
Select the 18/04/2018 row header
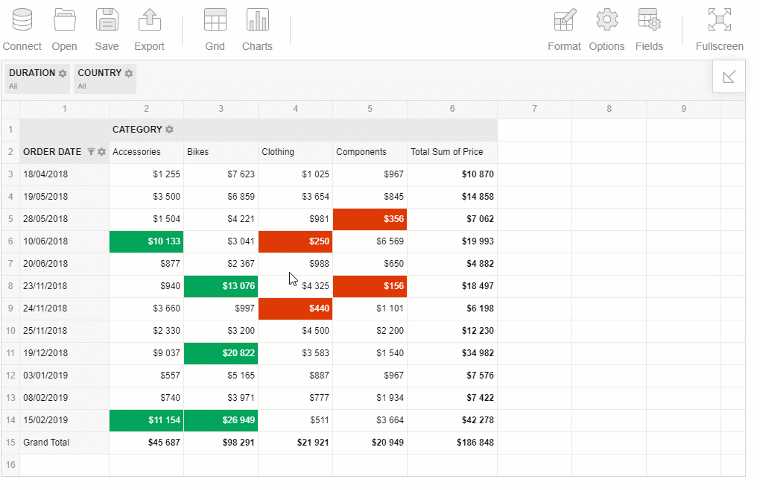click(x=64, y=174)
